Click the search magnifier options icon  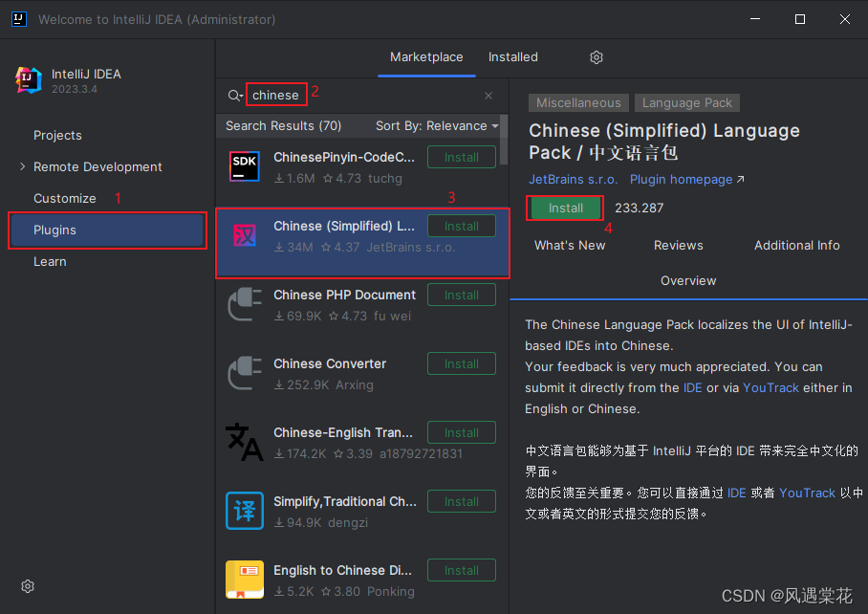(235, 96)
